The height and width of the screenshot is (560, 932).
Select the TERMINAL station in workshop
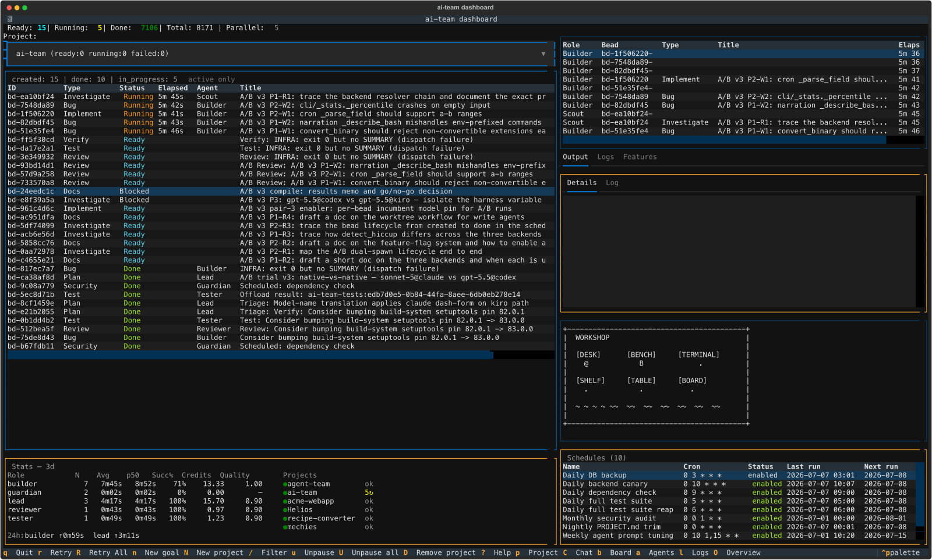point(698,355)
